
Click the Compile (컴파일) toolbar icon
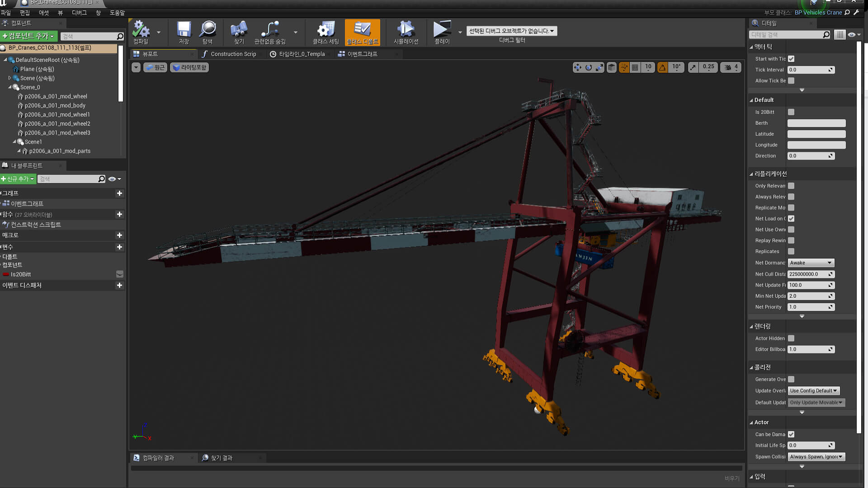point(141,30)
